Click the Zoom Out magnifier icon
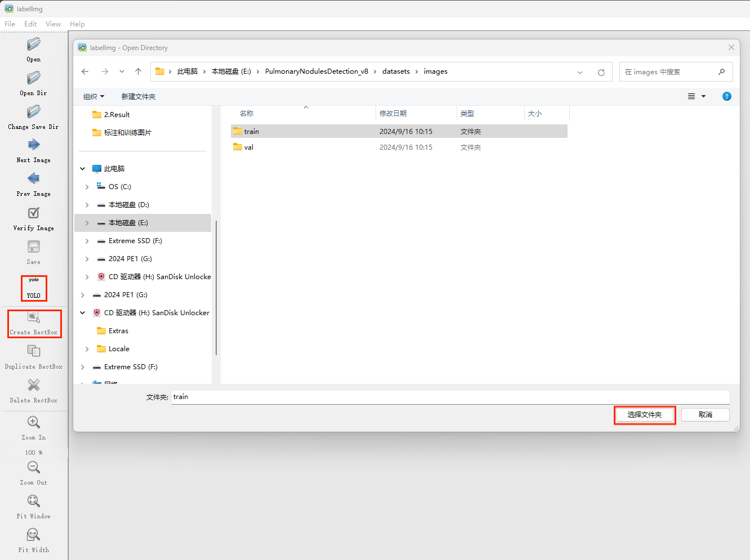 pyautogui.click(x=34, y=467)
